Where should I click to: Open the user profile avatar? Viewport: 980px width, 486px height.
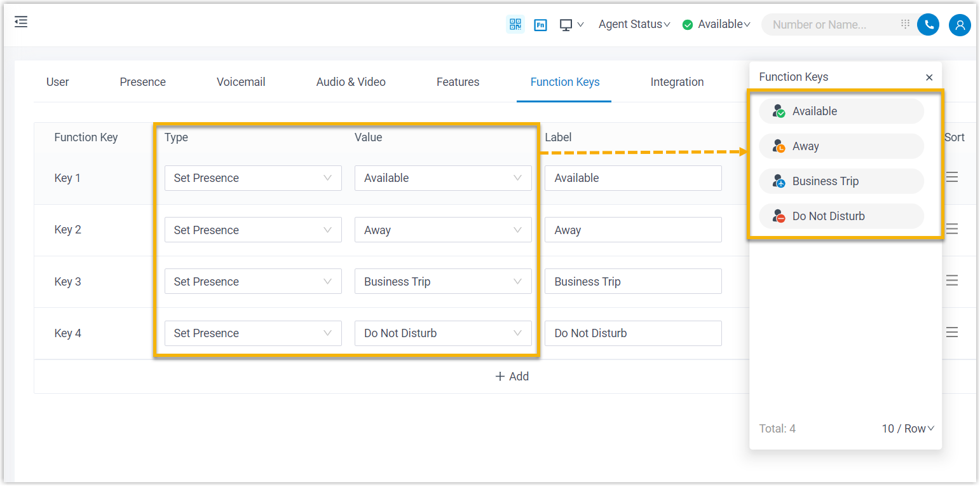point(960,25)
